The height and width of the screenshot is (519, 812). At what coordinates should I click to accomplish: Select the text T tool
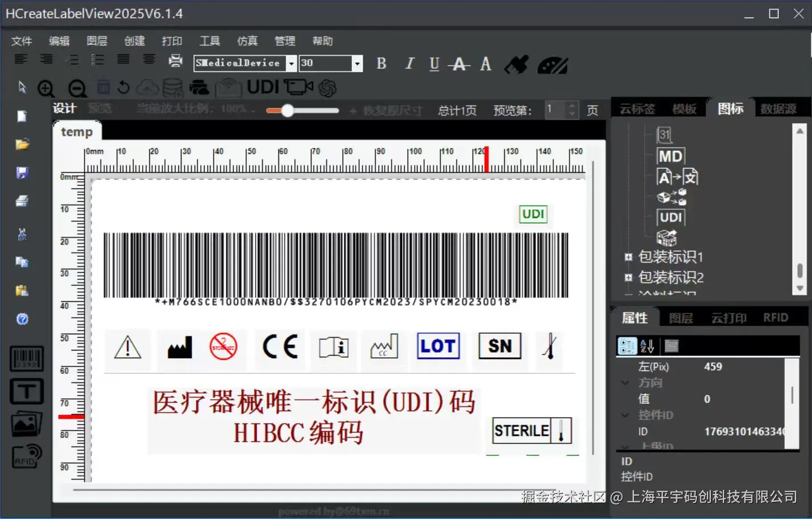point(27,391)
